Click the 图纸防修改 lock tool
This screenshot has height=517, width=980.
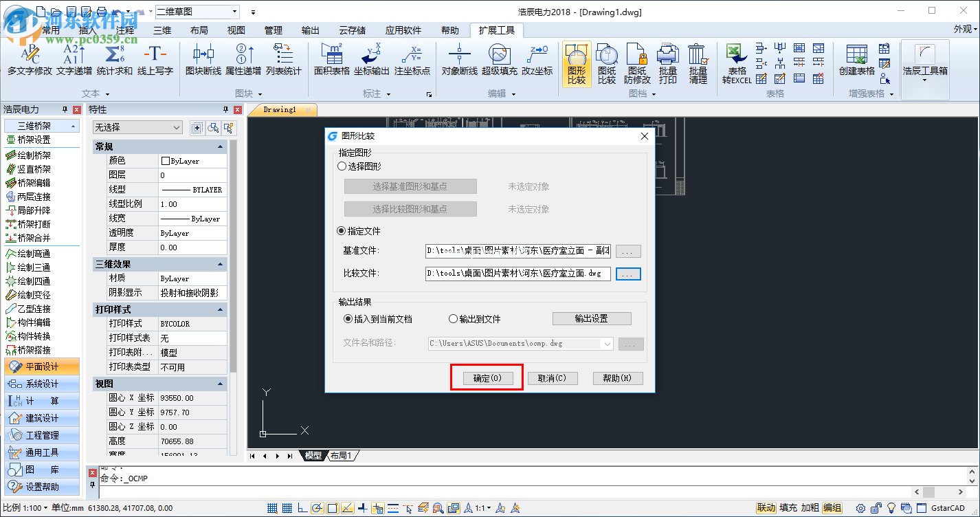pos(637,64)
